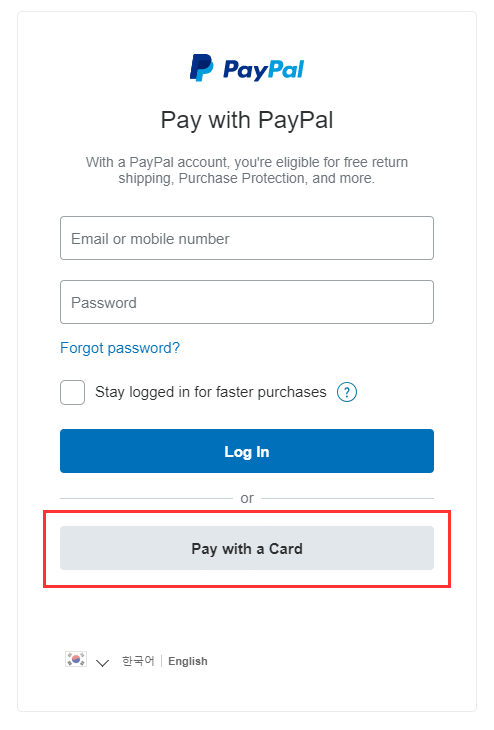Click empty area below Pay with a Card
Viewport: 494px width, 730px height.
(247, 615)
